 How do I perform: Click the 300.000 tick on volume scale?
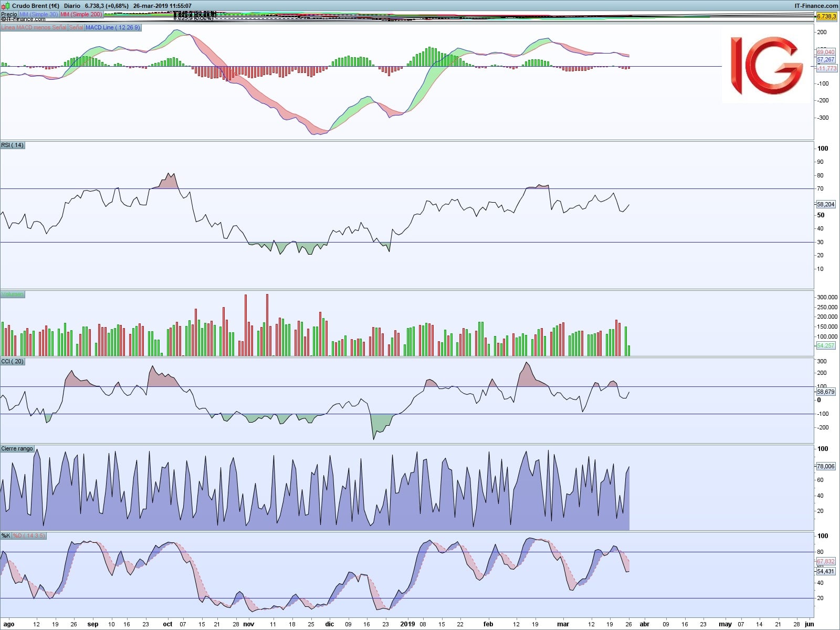(x=827, y=297)
